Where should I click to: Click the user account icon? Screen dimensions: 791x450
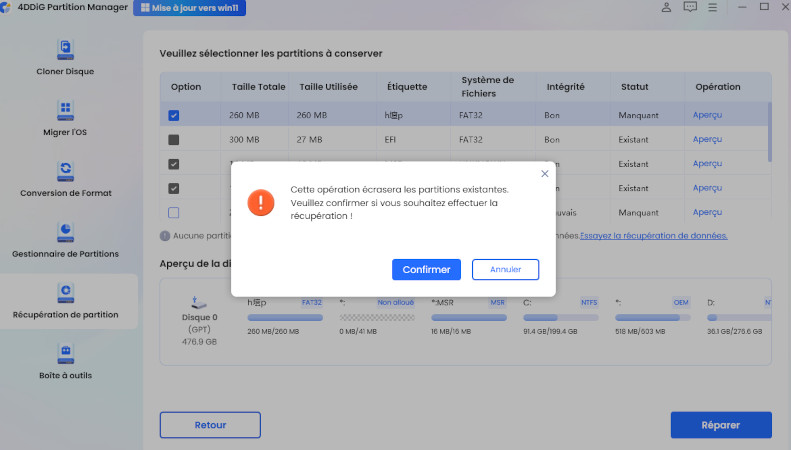[x=666, y=7]
